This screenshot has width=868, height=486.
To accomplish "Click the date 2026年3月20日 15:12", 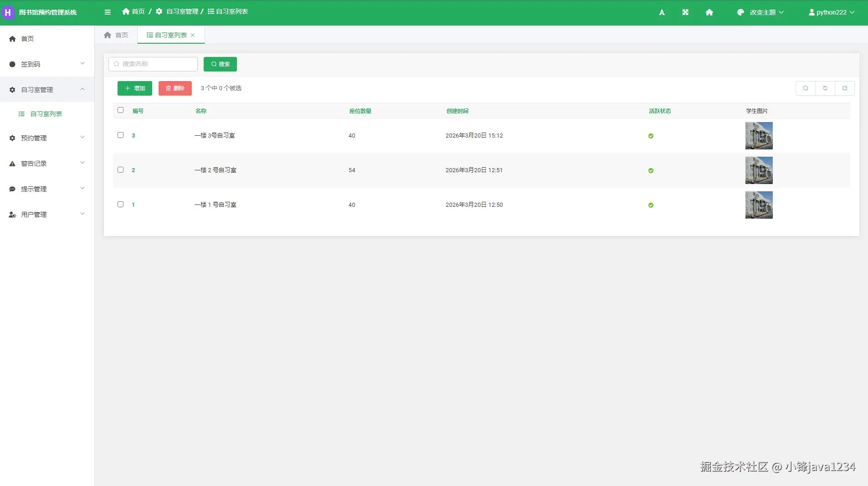I will pyautogui.click(x=474, y=136).
